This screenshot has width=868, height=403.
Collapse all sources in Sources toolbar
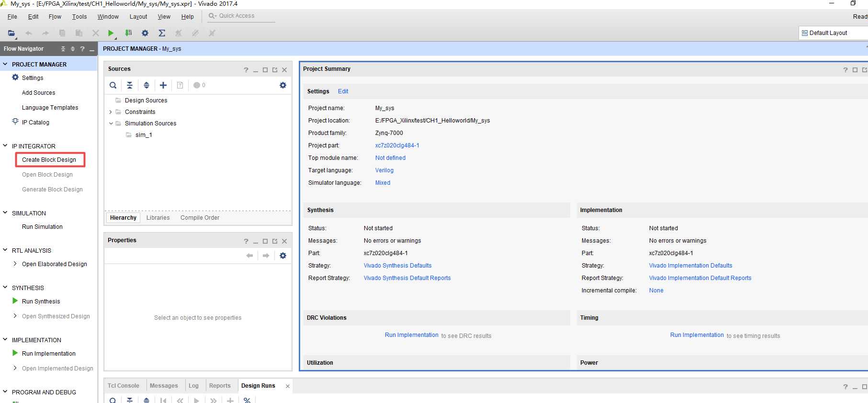point(130,85)
